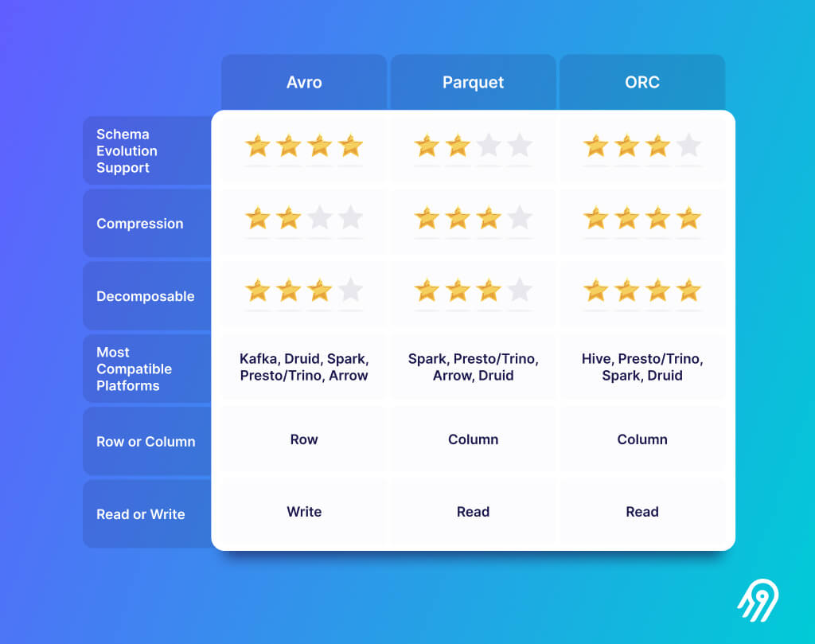Viewport: 815px width, 644px height.
Task: Click the Row or Column label
Action: coord(147,441)
